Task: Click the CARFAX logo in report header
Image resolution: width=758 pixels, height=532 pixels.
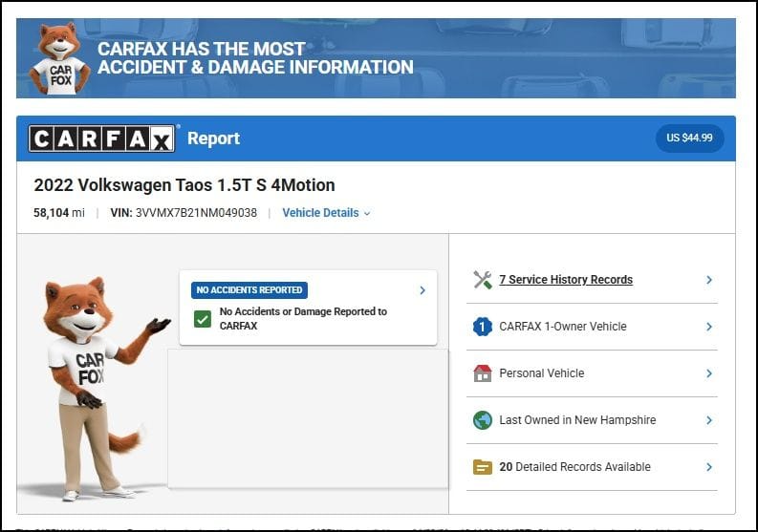Action: click(x=101, y=138)
